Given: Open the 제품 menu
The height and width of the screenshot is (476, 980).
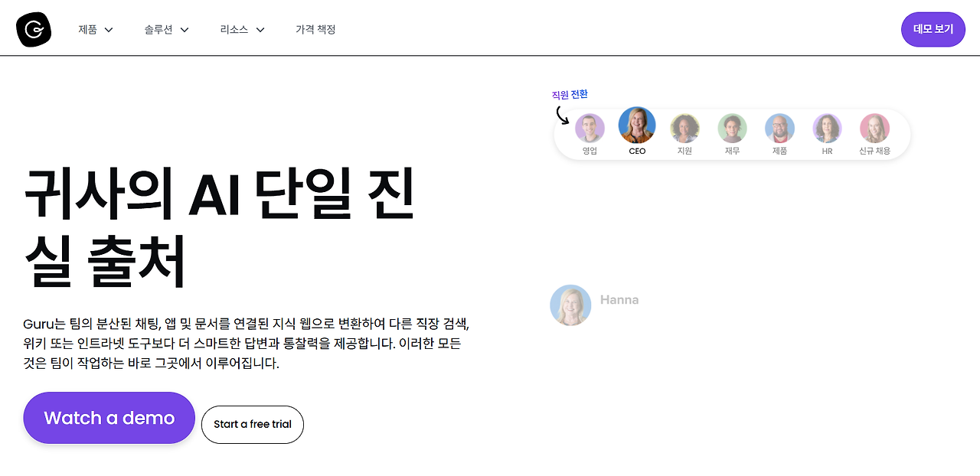Looking at the screenshot, I should click(87, 30).
